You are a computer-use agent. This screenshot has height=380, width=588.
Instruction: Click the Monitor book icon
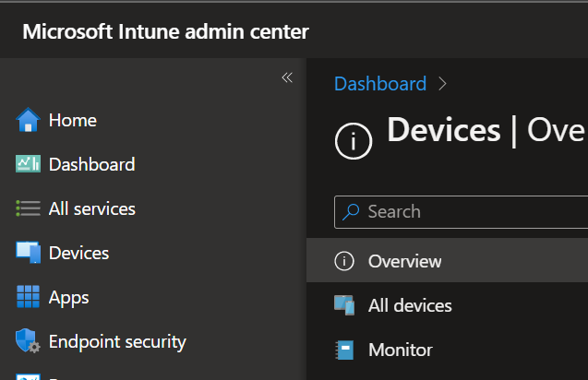(x=344, y=350)
